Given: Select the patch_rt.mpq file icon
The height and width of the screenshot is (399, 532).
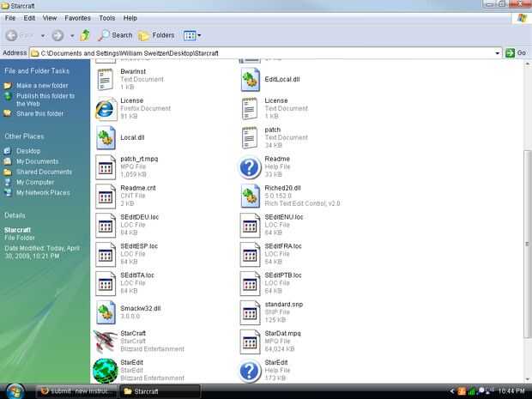Looking at the screenshot, I should click(x=106, y=167).
